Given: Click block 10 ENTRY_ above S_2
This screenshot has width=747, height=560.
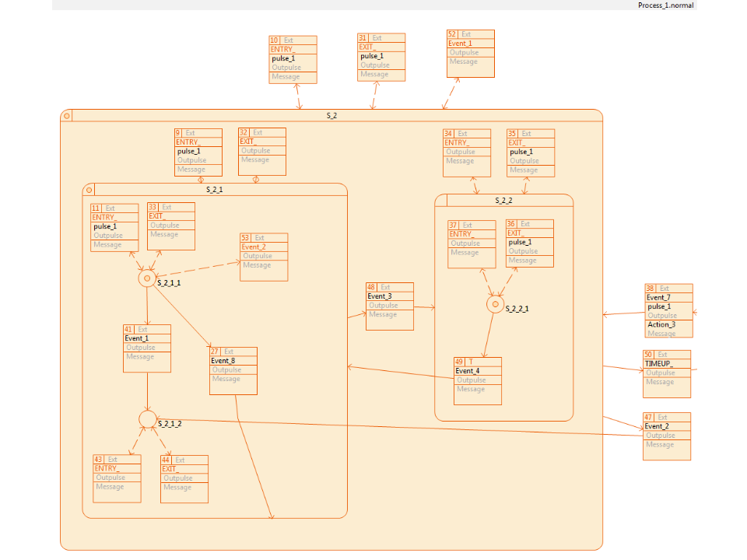Looking at the screenshot, I should click(293, 59).
